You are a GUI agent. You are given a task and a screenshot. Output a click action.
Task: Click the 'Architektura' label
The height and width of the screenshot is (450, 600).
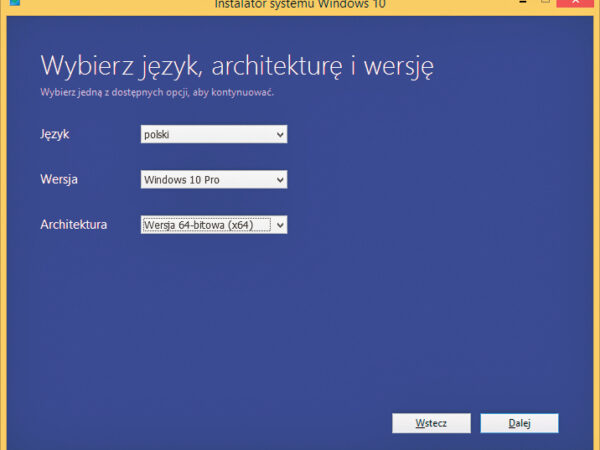tap(73, 225)
